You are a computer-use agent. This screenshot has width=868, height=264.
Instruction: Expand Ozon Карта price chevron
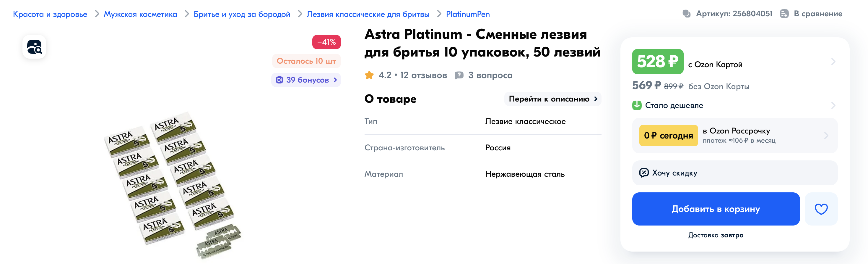[833, 62]
